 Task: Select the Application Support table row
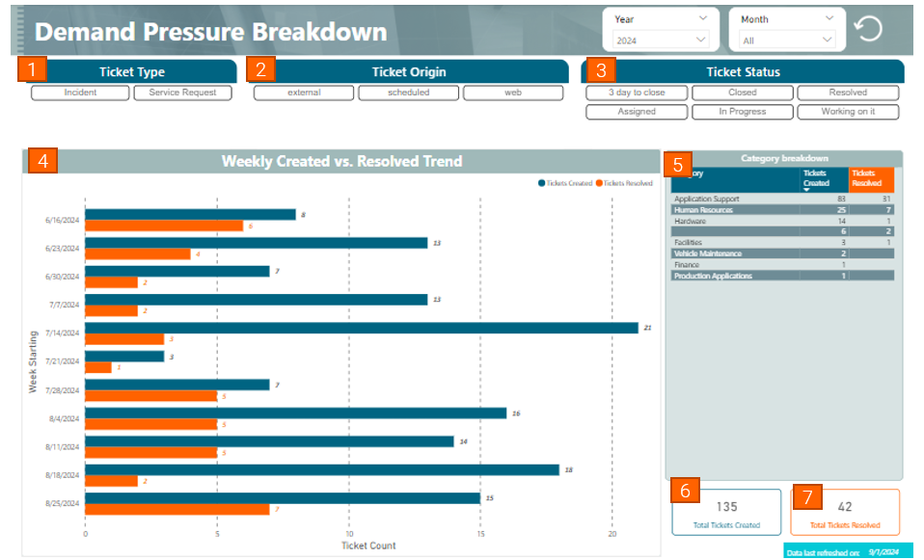(x=706, y=199)
